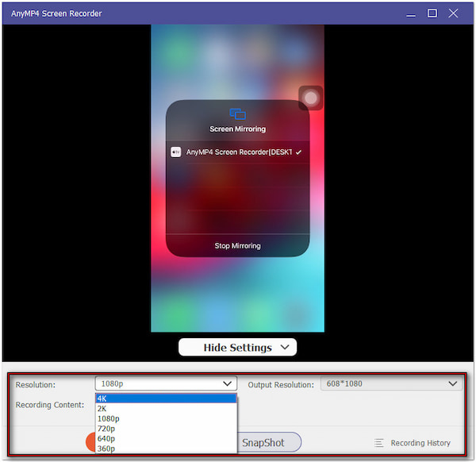Click the Resolution: label
Screen dimensions: 476x462
pos(36,385)
